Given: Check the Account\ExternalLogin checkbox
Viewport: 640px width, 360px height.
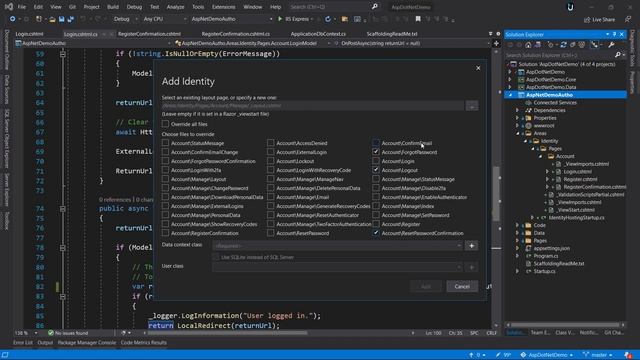Looking at the screenshot, I should coord(271,152).
